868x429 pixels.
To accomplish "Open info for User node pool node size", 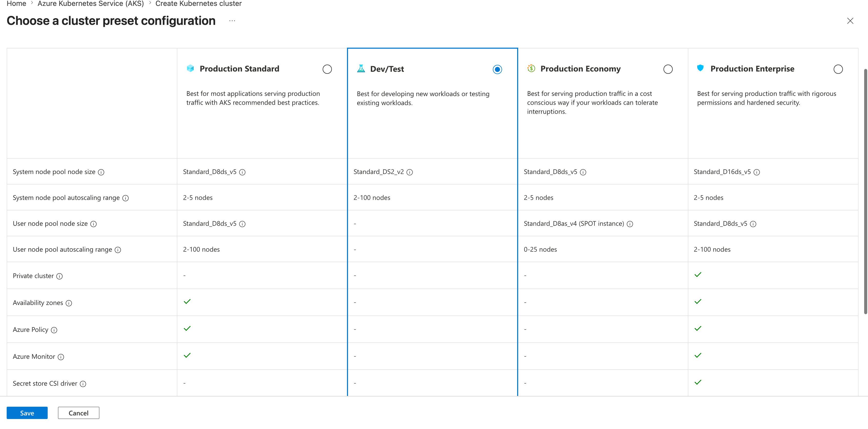I will click(93, 224).
